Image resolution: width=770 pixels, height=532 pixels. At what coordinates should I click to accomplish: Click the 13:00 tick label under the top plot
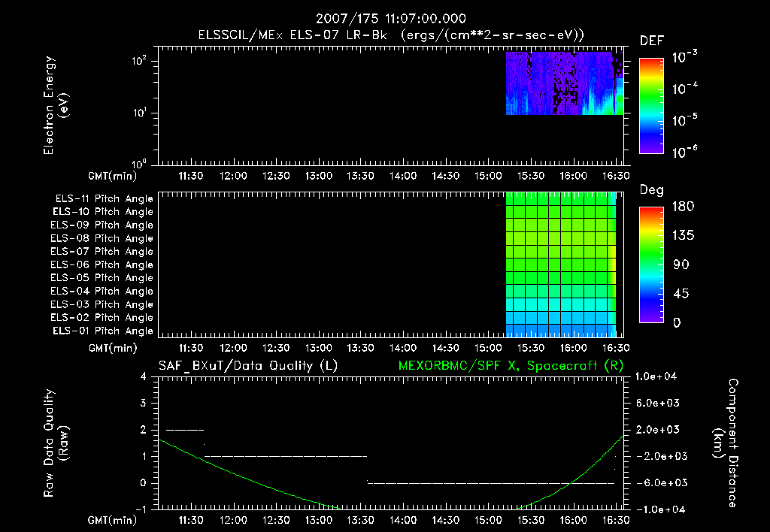point(318,176)
